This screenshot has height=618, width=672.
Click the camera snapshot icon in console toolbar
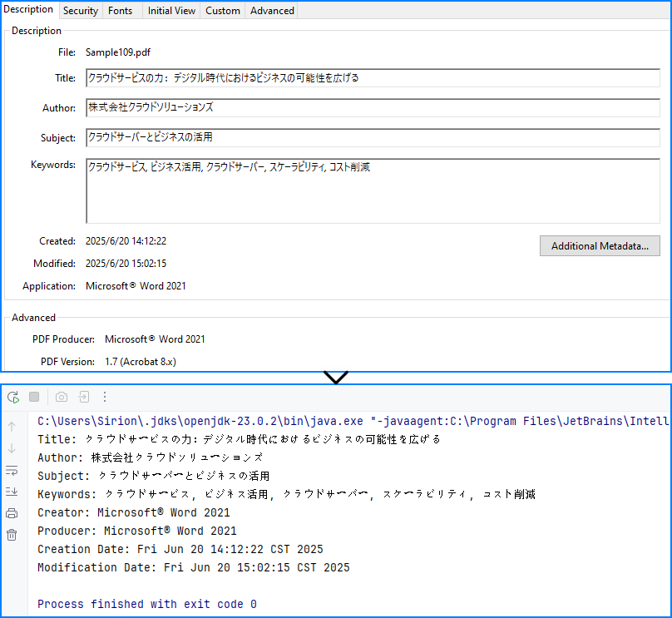click(61, 397)
